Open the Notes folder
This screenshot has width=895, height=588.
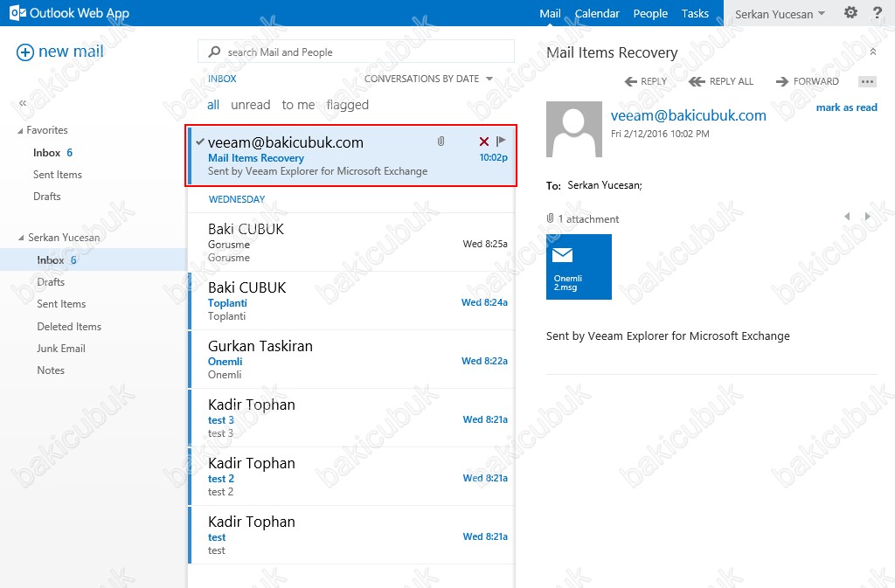(51, 370)
